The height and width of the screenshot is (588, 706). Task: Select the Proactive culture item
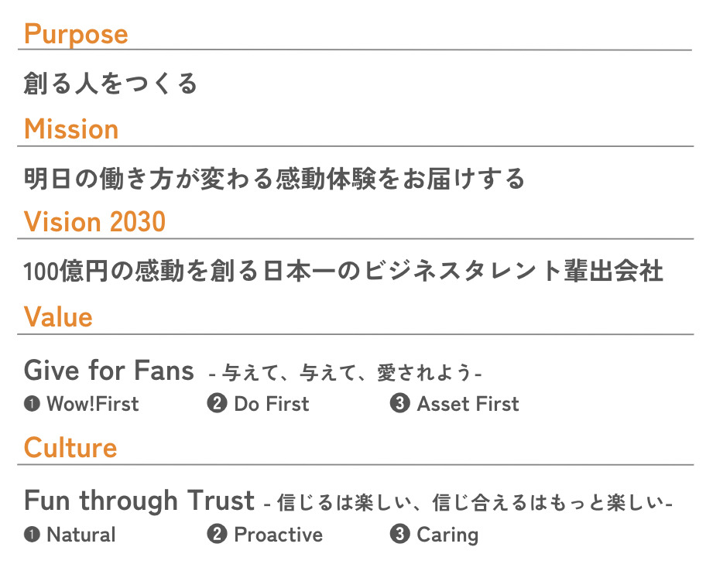click(x=278, y=535)
